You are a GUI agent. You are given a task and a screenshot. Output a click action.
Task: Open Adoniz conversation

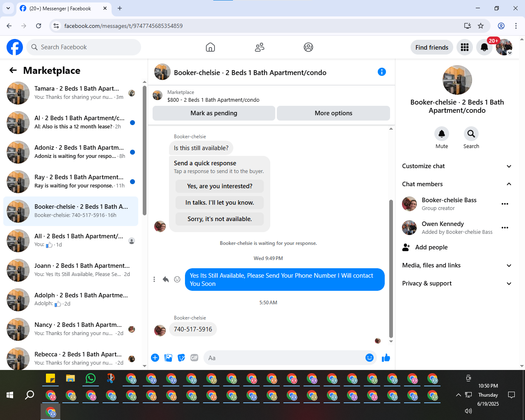71,152
